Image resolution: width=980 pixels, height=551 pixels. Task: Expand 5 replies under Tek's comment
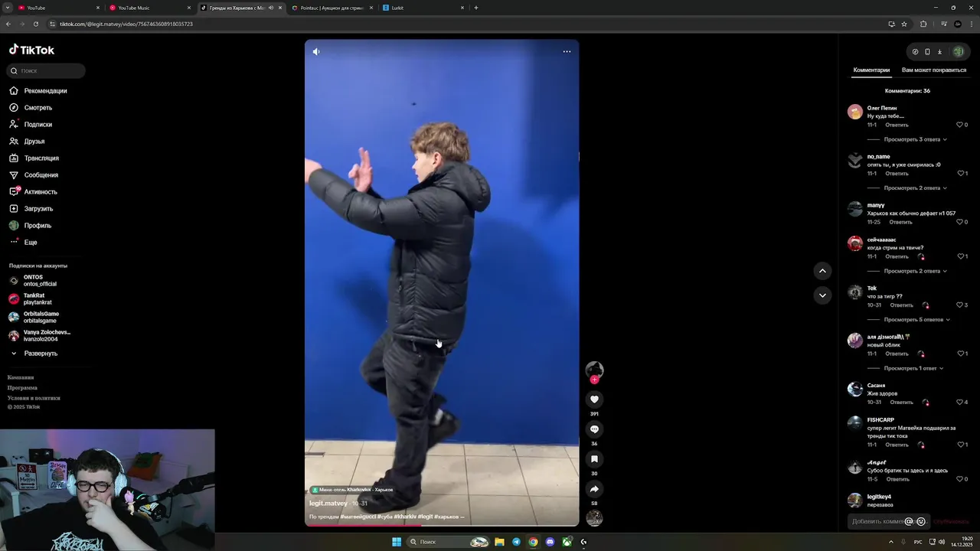(x=916, y=319)
